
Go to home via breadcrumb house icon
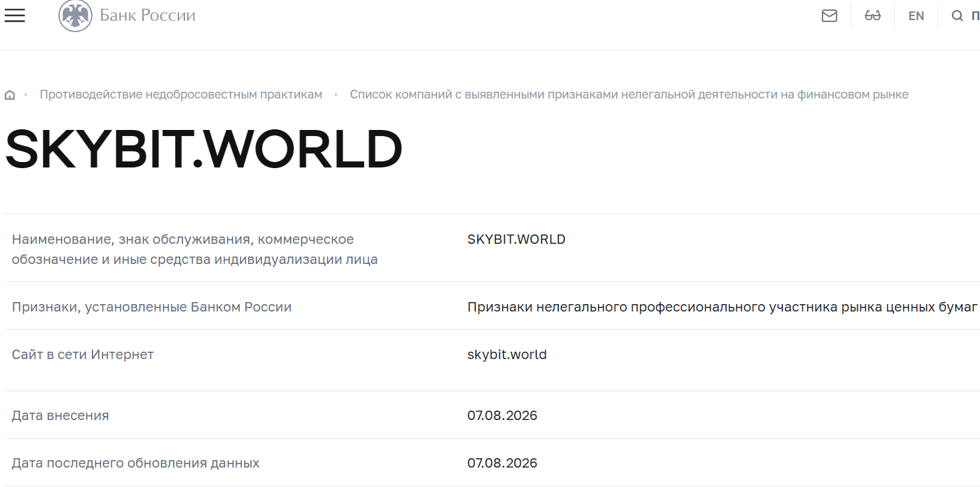pos(9,95)
